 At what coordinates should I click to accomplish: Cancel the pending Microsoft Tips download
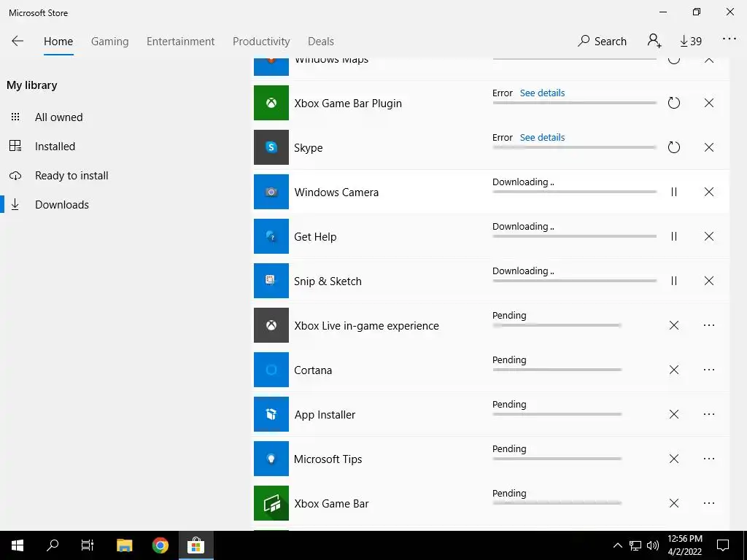click(673, 459)
